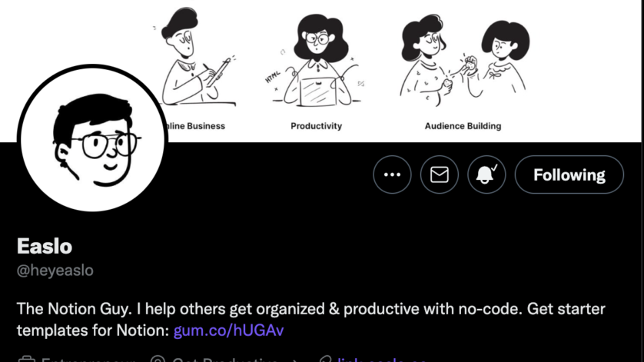Click the Productivity illustration in the banner
Image resolution: width=644 pixels, height=362 pixels.
pos(317,60)
